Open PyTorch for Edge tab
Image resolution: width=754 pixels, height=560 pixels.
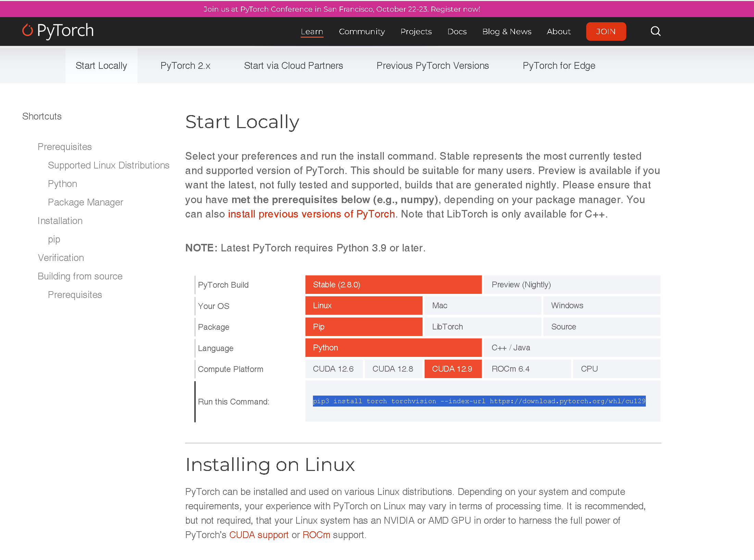coord(559,65)
